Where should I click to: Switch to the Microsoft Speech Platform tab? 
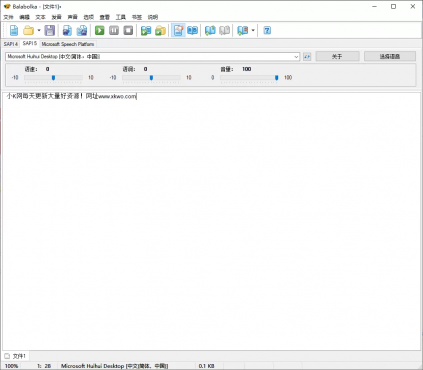[x=68, y=44]
